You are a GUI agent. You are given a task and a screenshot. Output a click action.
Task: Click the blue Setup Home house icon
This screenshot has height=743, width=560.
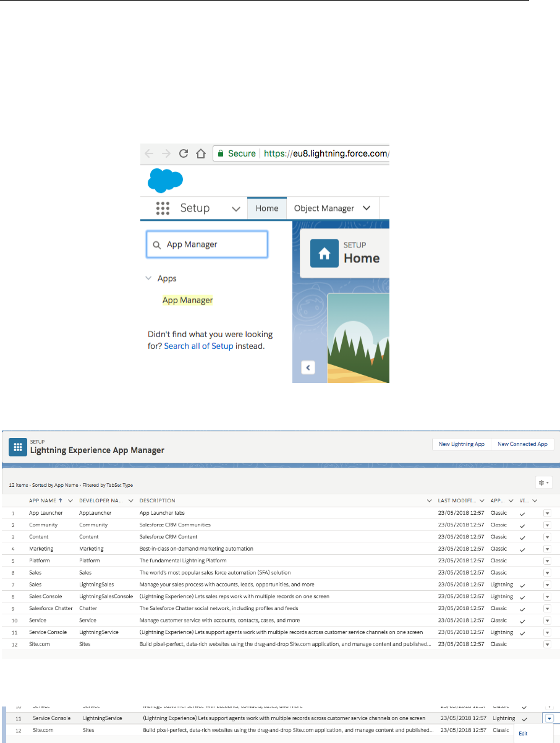324,253
